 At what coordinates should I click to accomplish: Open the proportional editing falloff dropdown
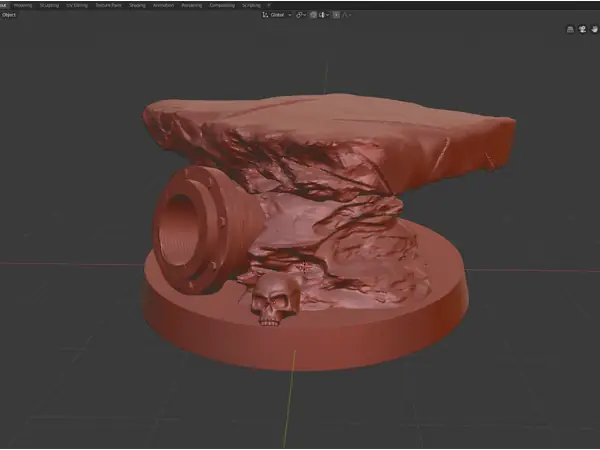tap(347, 15)
